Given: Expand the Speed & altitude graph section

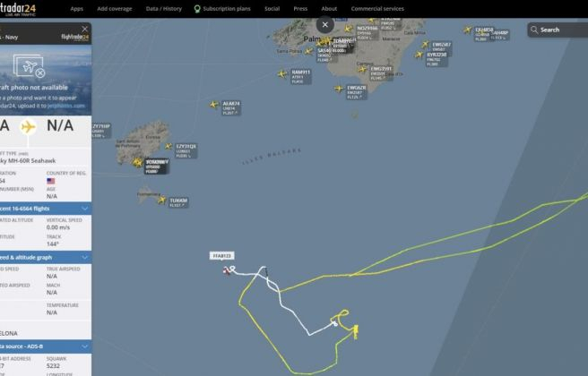Looking at the screenshot, I should [85, 257].
